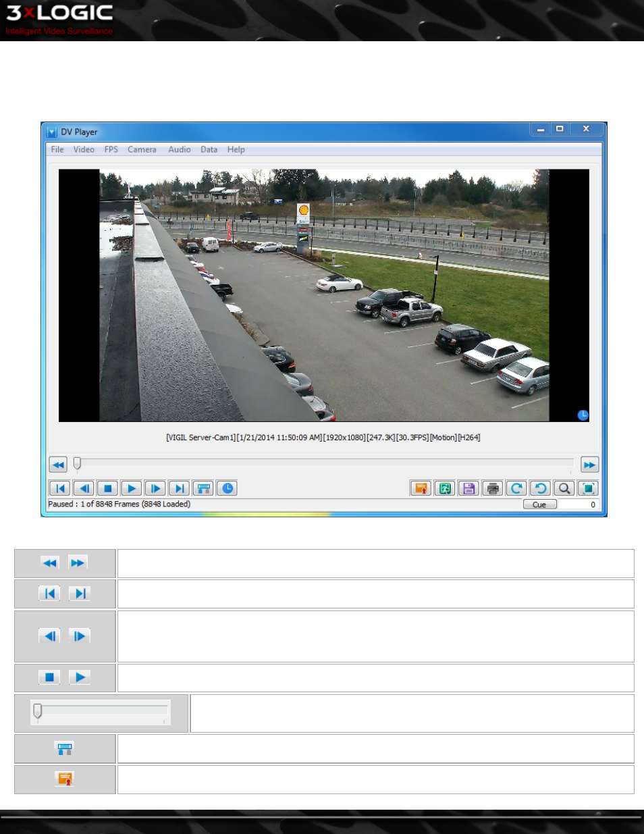This screenshot has width=644, height=834.
Task: Click the Play button in player controls
Action: pos(132,488)
